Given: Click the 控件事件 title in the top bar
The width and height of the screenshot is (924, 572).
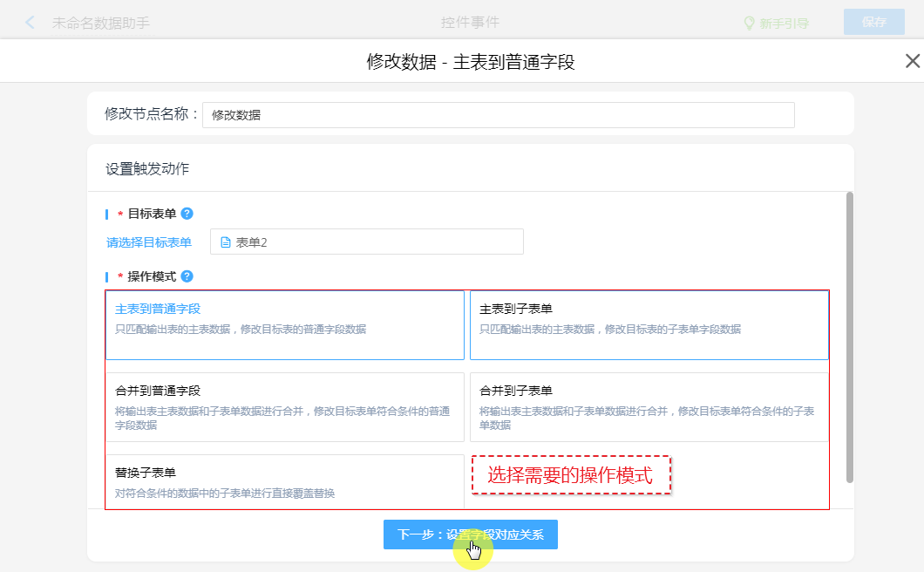Looking at the screenshot, I should pyautogui.click(x=470, y=23).
